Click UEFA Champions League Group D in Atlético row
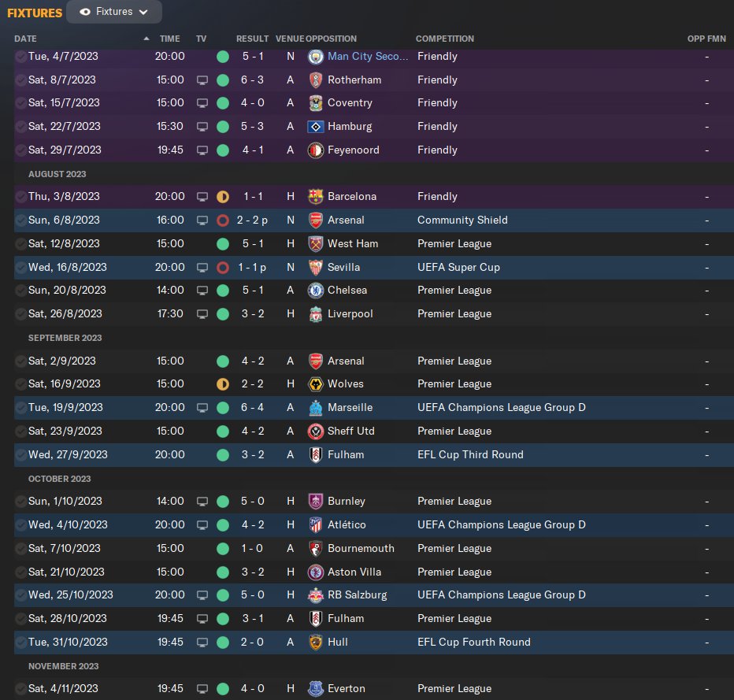This screenshot has width=734, height=700. pyautogui.click(x=502, y=525)
